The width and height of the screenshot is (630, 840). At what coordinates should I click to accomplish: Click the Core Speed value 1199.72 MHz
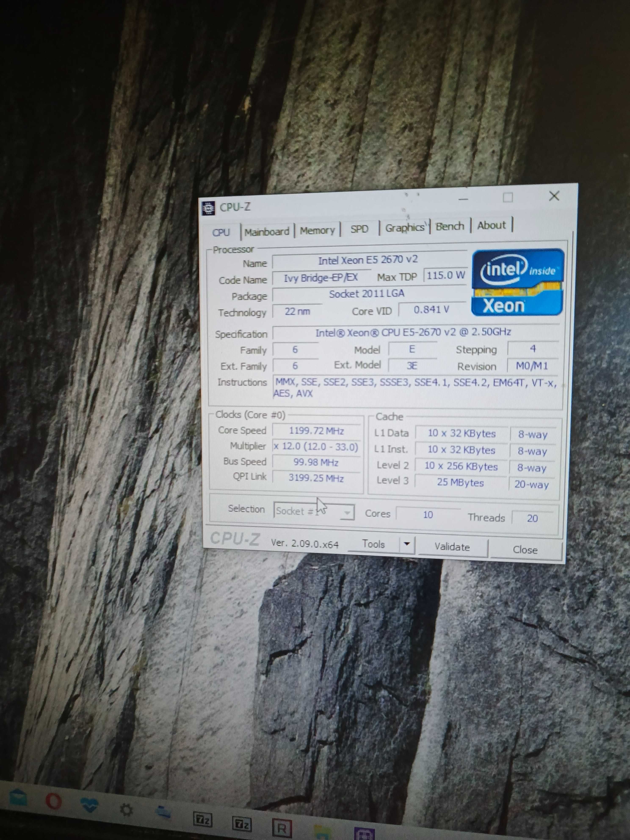tap(316, 431)
